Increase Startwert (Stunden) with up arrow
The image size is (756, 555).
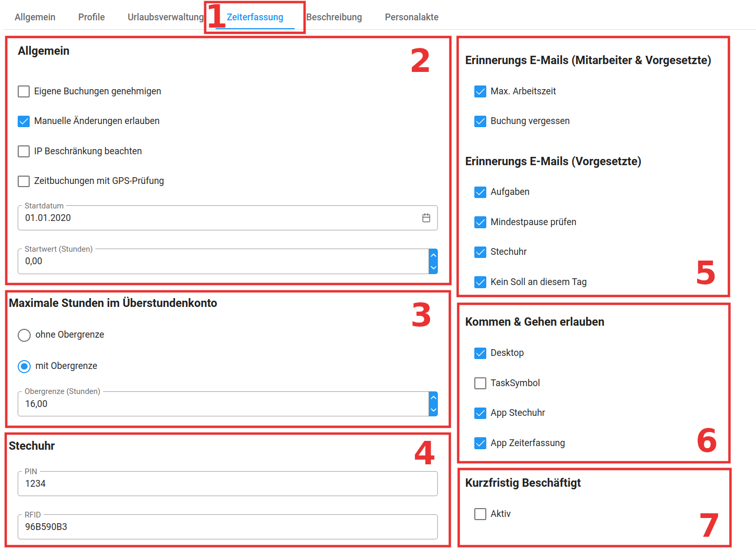(x=433, y=255)
